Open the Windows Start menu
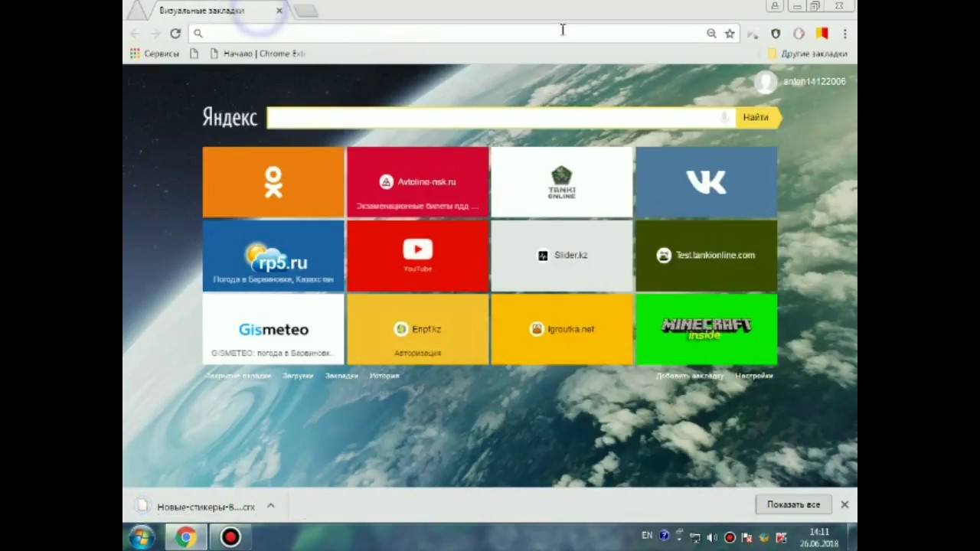980x551 pixels. point(142,537)
